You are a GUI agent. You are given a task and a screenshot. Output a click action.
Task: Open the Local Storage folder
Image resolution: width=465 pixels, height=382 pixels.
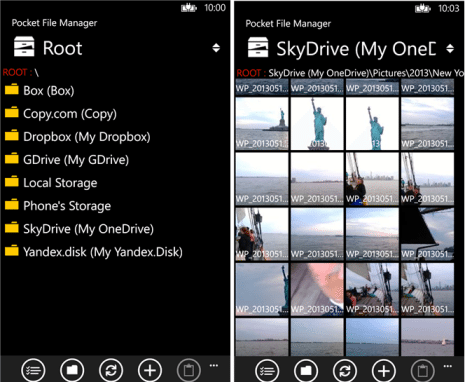pos(51,182)
